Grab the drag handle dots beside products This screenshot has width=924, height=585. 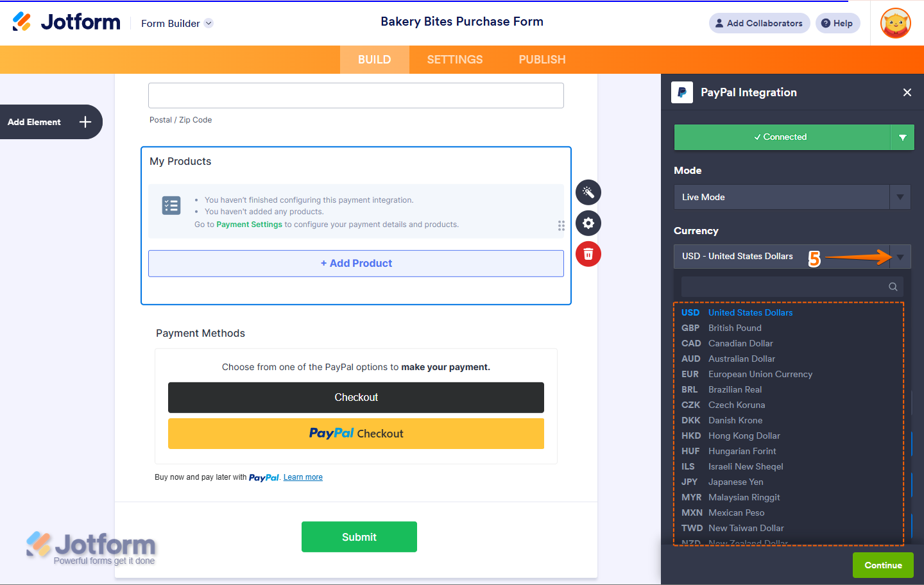[x=561, y=226]
